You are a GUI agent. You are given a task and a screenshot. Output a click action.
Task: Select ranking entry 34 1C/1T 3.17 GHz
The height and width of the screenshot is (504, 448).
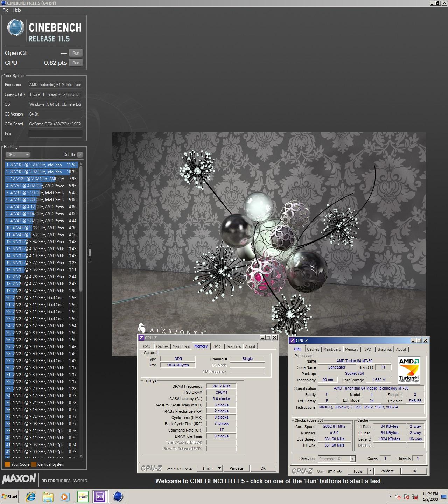(42, 396)
